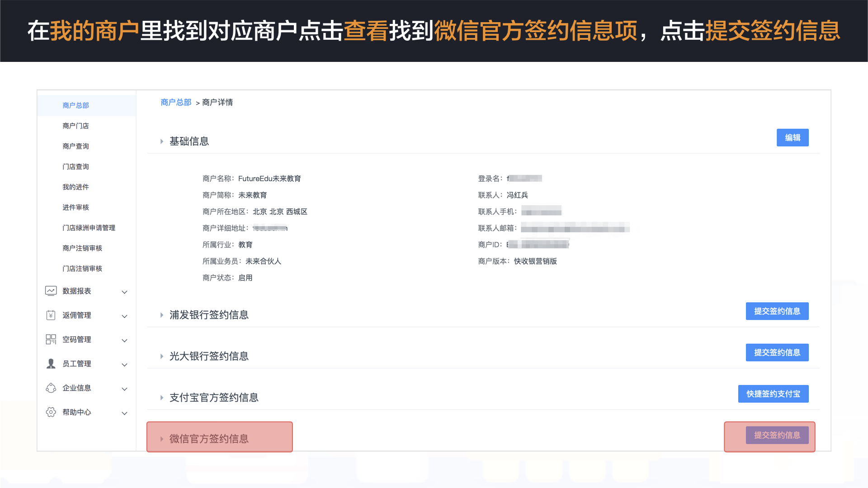868x488 pixels.
Task: Click the 帮助中心 sidebar label
Action: point(77,412)
